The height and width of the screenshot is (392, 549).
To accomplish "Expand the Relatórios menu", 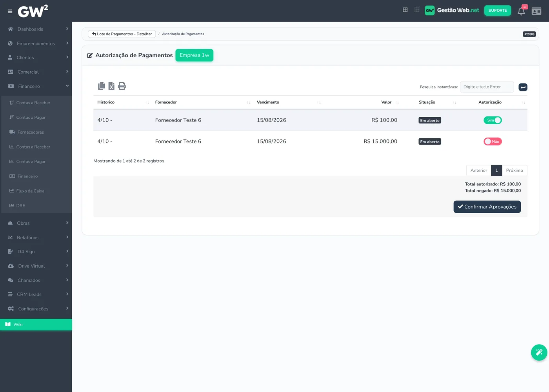I will click(x=36, y=238).
